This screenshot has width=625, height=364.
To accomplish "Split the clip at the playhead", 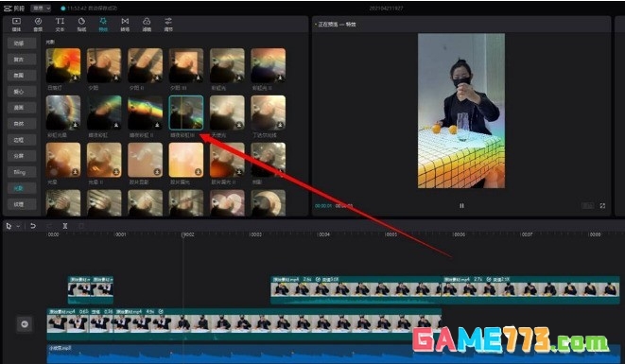I will pyautogui.click(x=65, y=226).
